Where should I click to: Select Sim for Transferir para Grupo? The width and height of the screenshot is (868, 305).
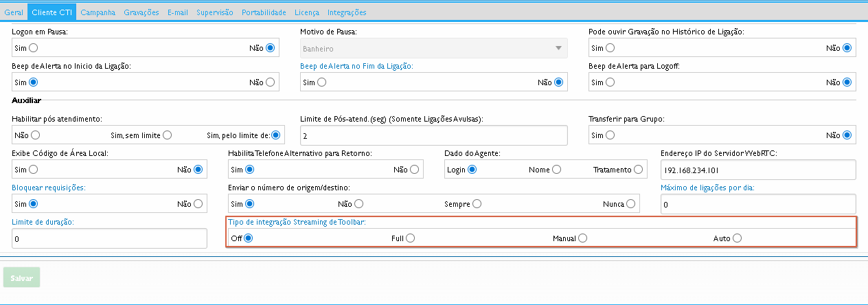click(610, 135)
